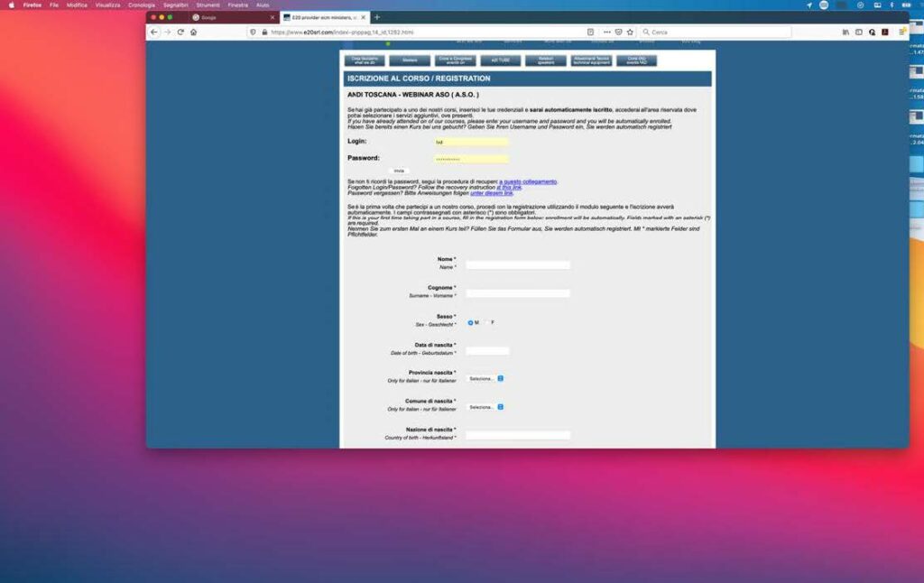Open the page actions three-dots menu
The height and width of the screenshot is (583, 924).
607,32
